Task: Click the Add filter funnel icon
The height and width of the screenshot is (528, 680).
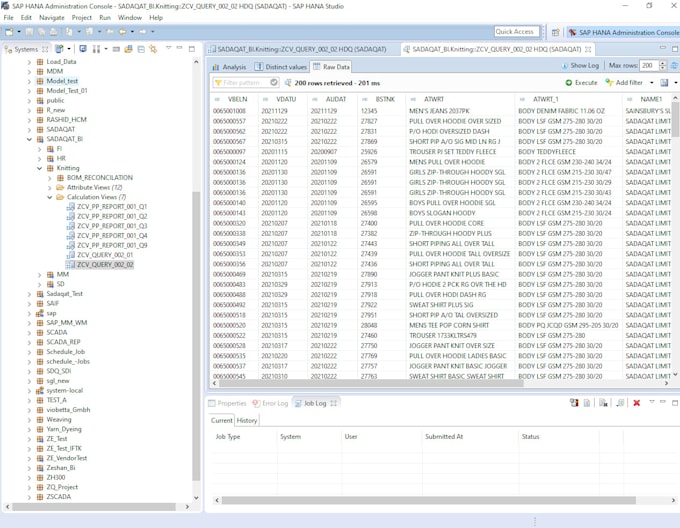Action: tap(609, 82)
